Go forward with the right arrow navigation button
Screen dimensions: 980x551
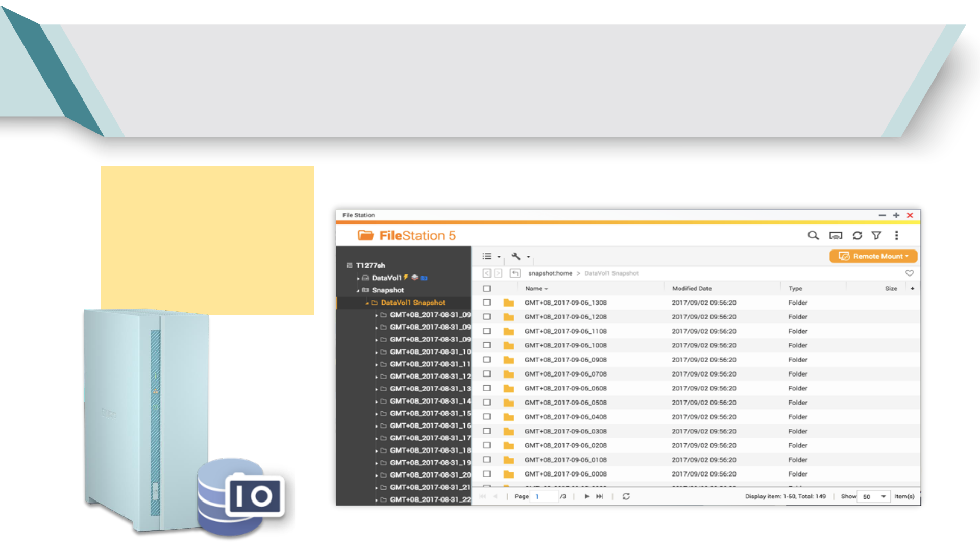[x=498, y=273]
